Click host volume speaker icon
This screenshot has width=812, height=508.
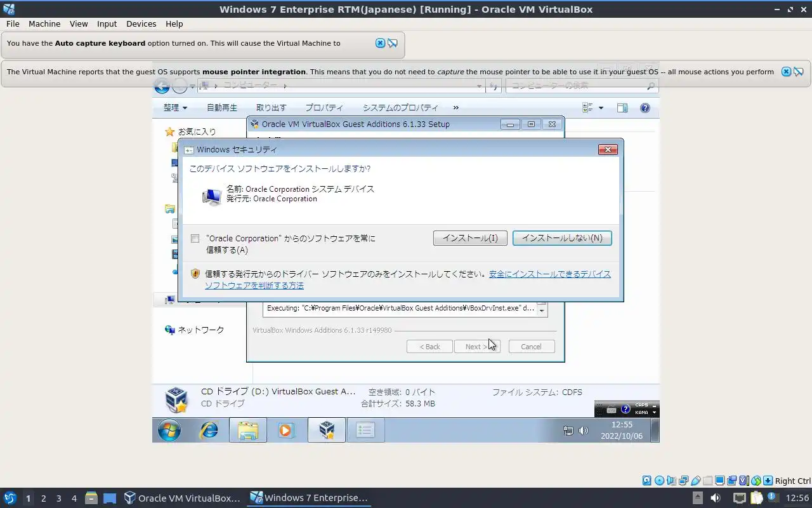(716, 498)
